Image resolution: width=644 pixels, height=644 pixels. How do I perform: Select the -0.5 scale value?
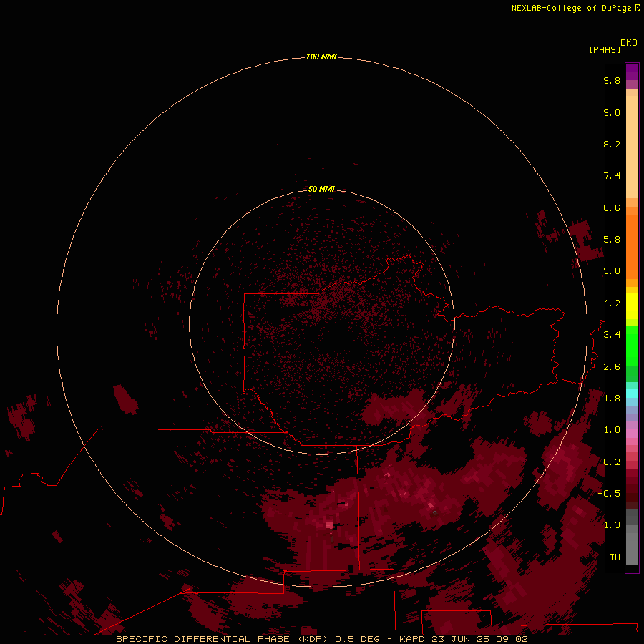coord(609,494)
